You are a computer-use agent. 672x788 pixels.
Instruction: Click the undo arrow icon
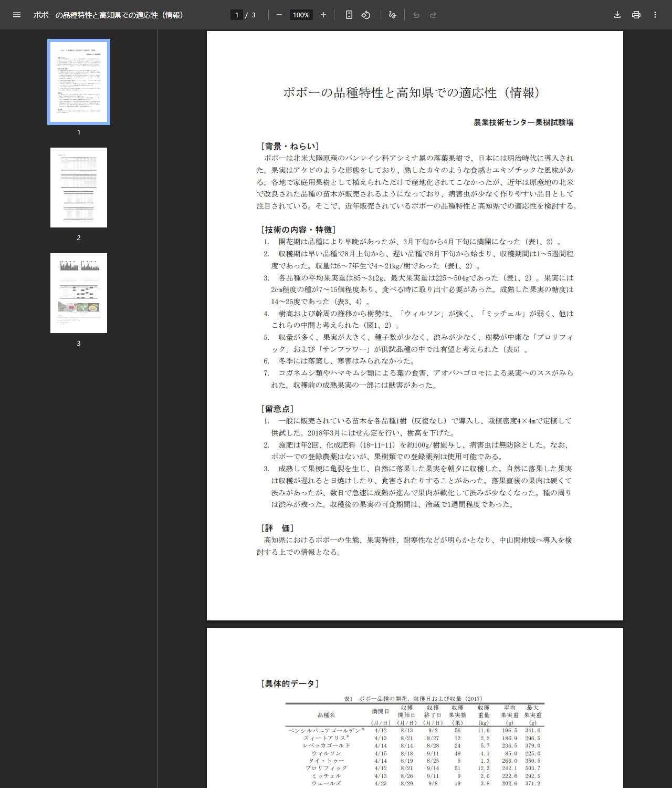coord(416,15)
